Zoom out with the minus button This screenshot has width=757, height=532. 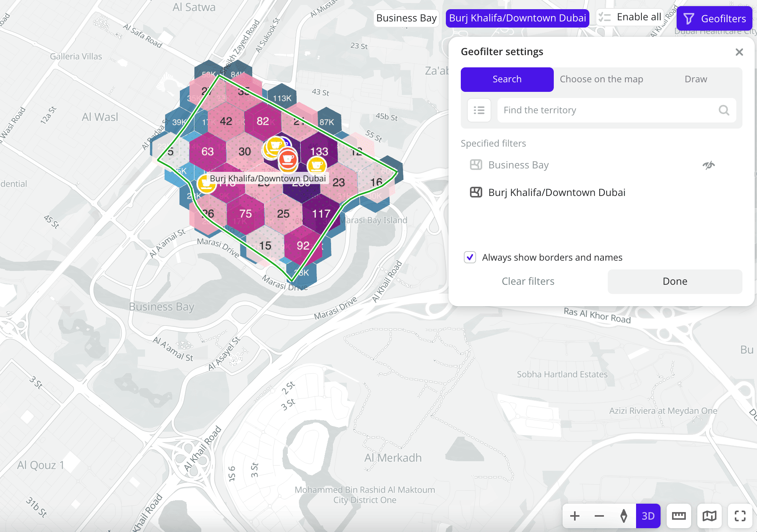pyautogui.click(x=599, y=516)
